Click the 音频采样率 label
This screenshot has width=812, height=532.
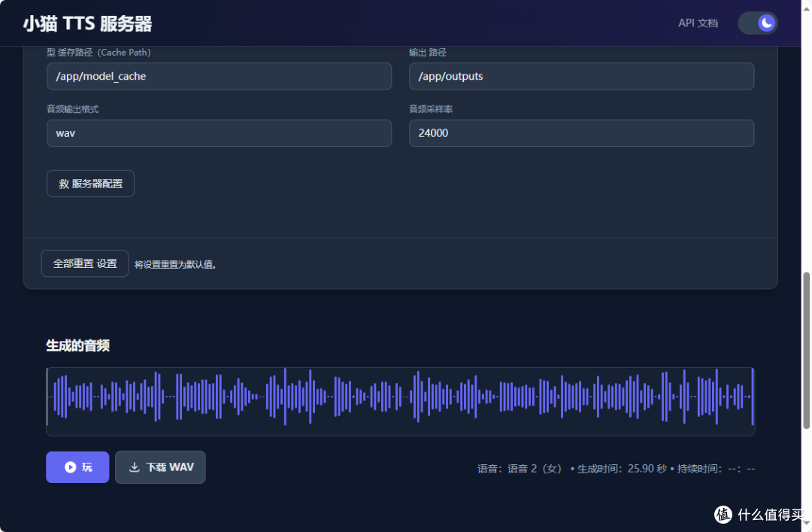click(x=431, y=109)
